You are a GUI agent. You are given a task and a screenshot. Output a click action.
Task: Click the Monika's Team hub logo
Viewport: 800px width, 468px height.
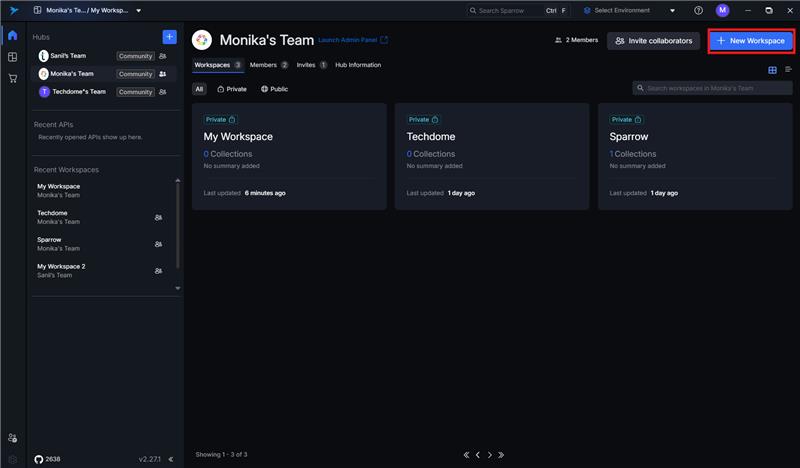click(x=202, y=40)
